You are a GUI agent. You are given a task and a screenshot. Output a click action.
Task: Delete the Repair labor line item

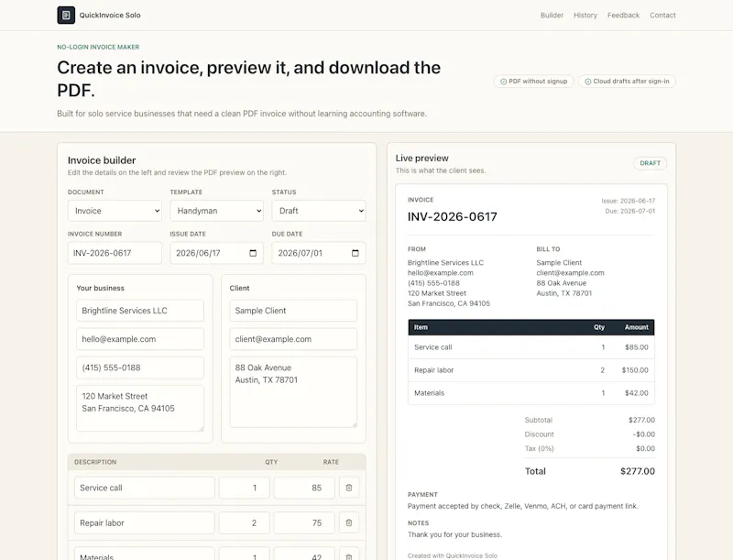click(349, 522)
